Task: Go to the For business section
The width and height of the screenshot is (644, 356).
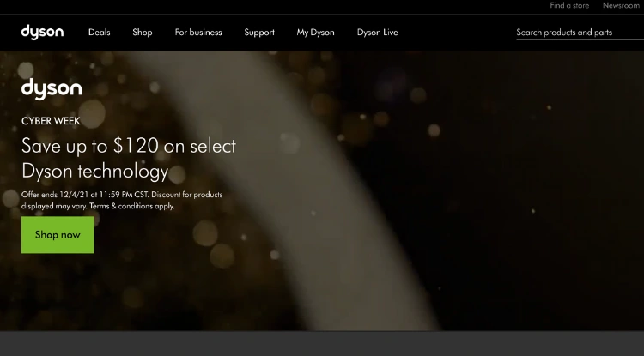Action: pyautogui.click(x=198, y=33)
